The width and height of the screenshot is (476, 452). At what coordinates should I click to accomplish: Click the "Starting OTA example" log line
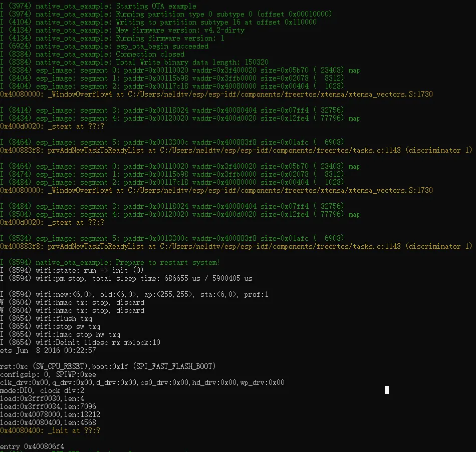[x=156, y=6]
